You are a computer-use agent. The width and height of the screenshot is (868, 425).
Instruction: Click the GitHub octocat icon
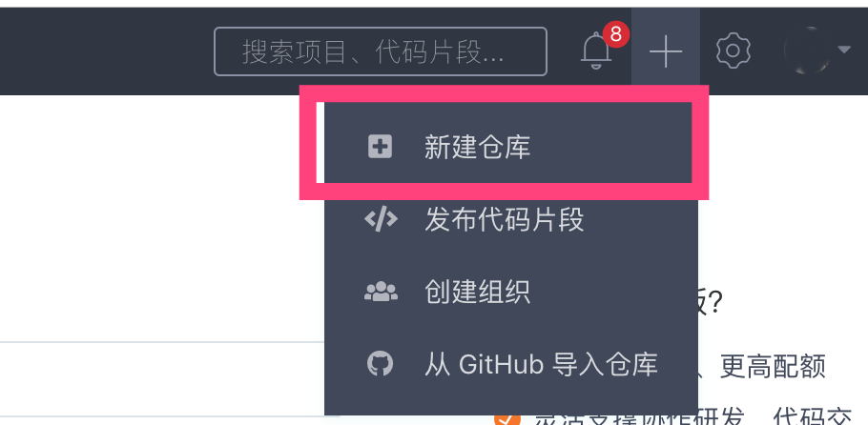(381, 364)
